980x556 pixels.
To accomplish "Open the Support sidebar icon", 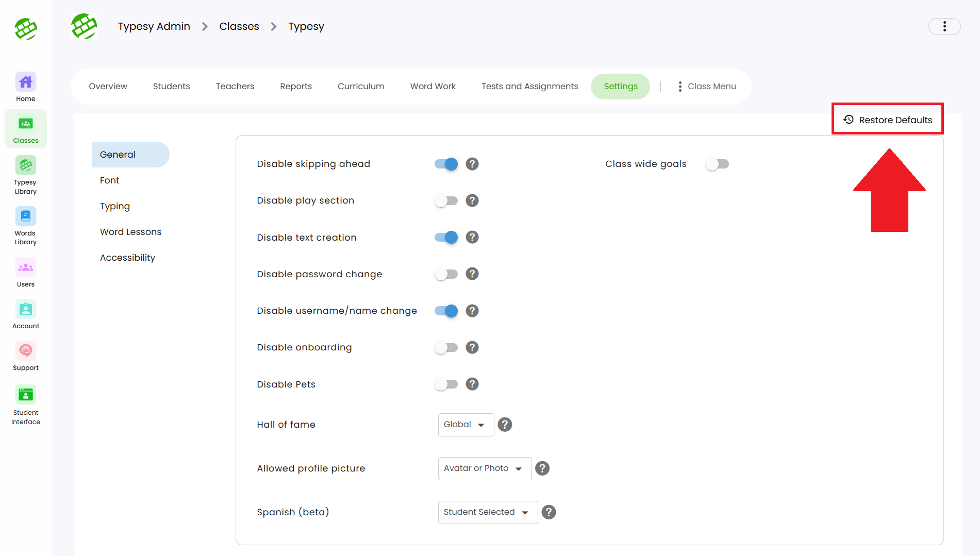I will pyautogui.click(x=25, y=351).
